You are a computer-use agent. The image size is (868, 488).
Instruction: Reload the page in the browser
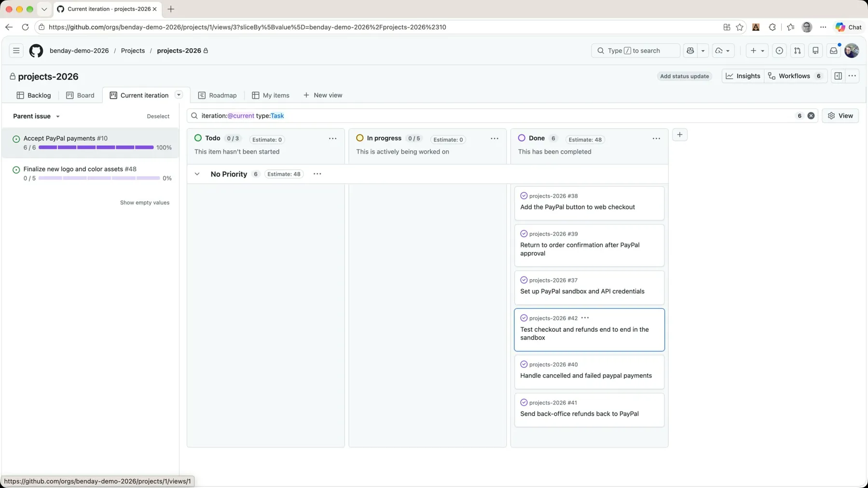click(x=25, y=27)
